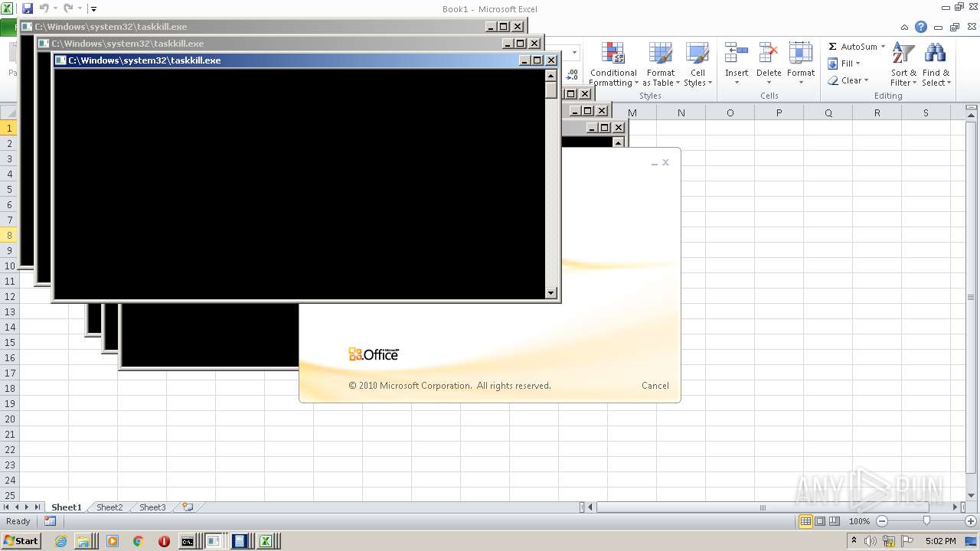Open Google Chrome from taskbar
This screenshot has width=980, height=551.
pos(138,541)
